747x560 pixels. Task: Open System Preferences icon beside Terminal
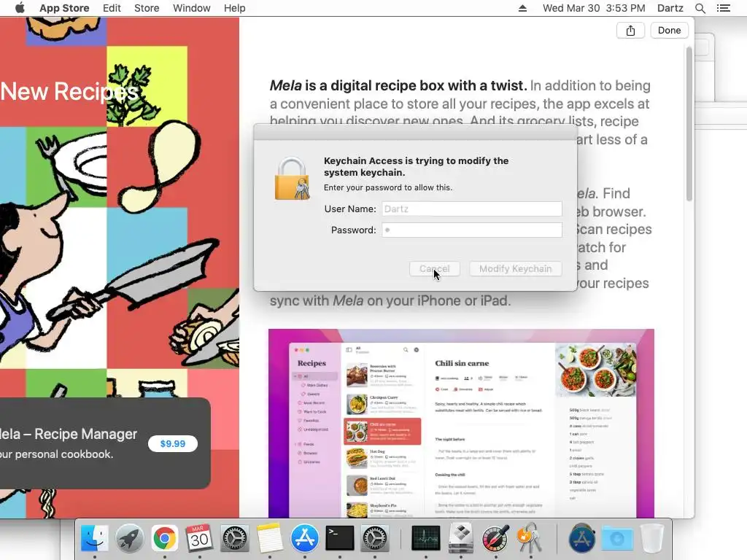(x=375, y=538)
